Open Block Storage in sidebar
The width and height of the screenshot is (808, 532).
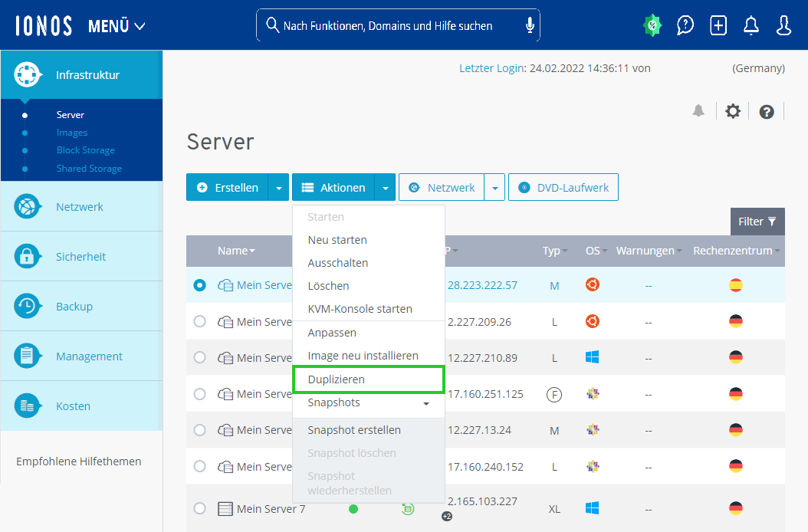86,150
